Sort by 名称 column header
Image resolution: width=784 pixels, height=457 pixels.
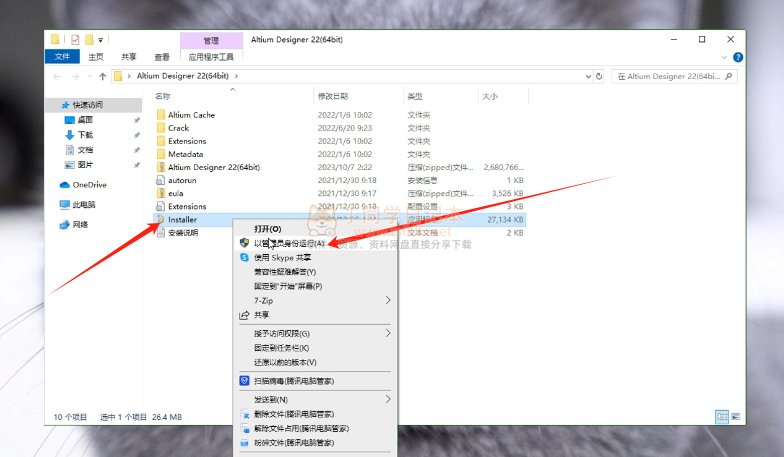tap(163, 96)
